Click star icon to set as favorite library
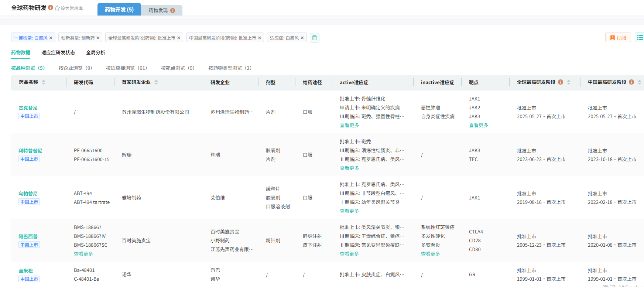Image resolution: width=644 pixels, height=287 pixels. point(57,8)
